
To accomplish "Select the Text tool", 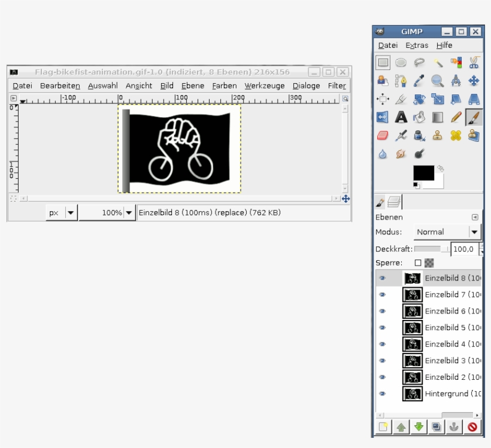I will [401, 117].
